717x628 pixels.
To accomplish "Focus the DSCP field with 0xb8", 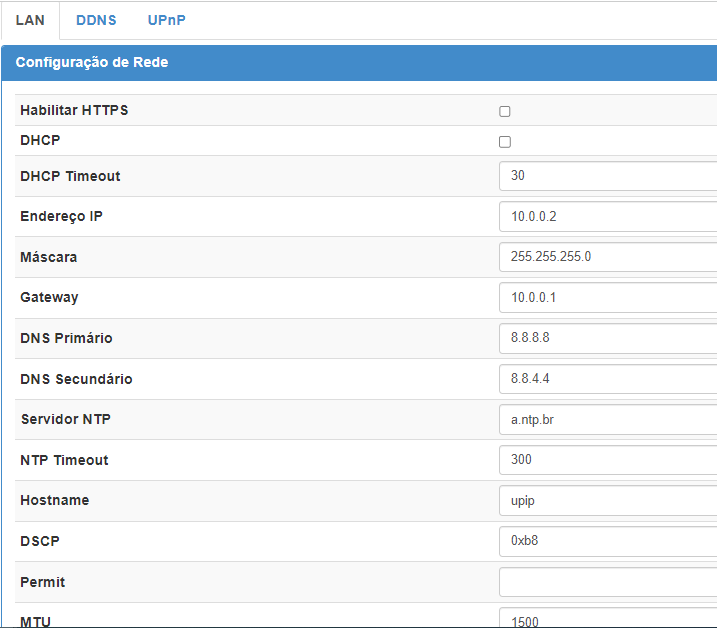I will pyautogui.click(x=607, y=541).
